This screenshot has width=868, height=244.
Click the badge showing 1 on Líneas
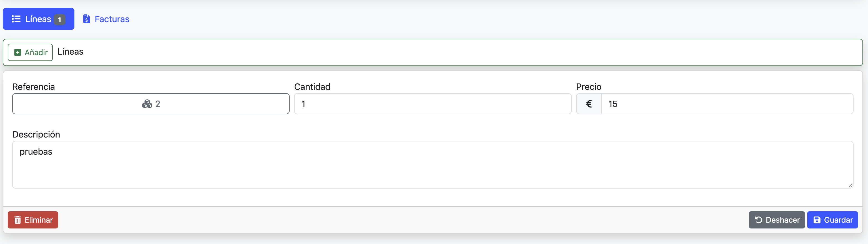[x=60, y=19]
